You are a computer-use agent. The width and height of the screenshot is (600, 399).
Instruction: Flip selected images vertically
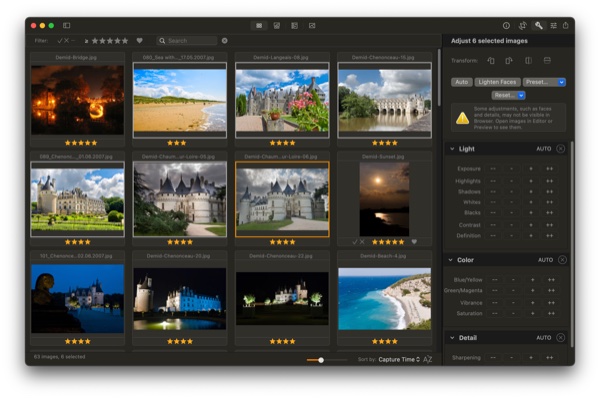[547, 60]
